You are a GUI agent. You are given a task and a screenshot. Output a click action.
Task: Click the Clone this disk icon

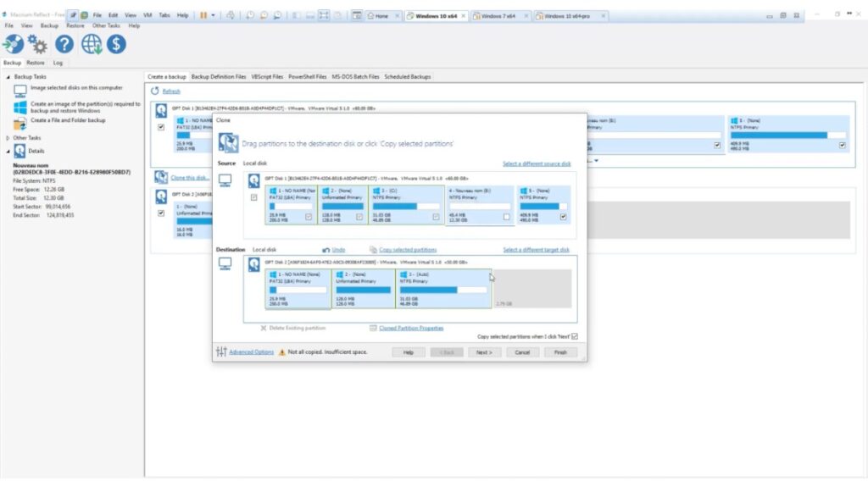[x=161, y=177]
